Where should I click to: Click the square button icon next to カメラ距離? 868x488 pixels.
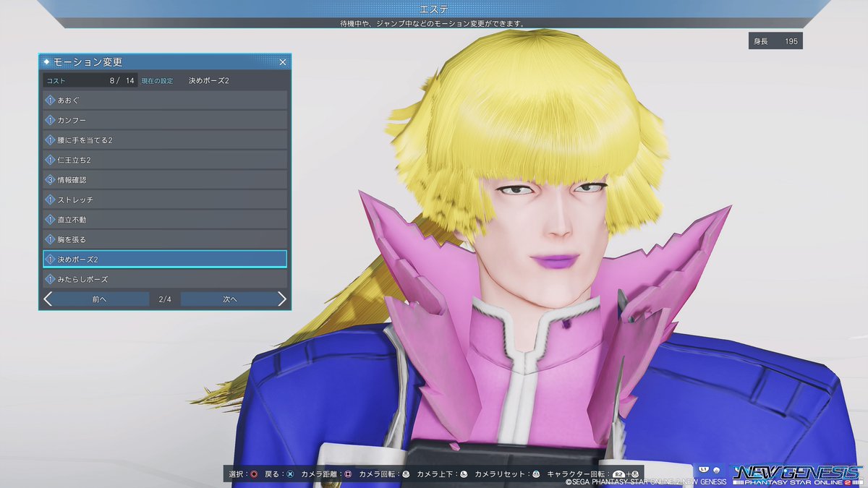[348, 475]
